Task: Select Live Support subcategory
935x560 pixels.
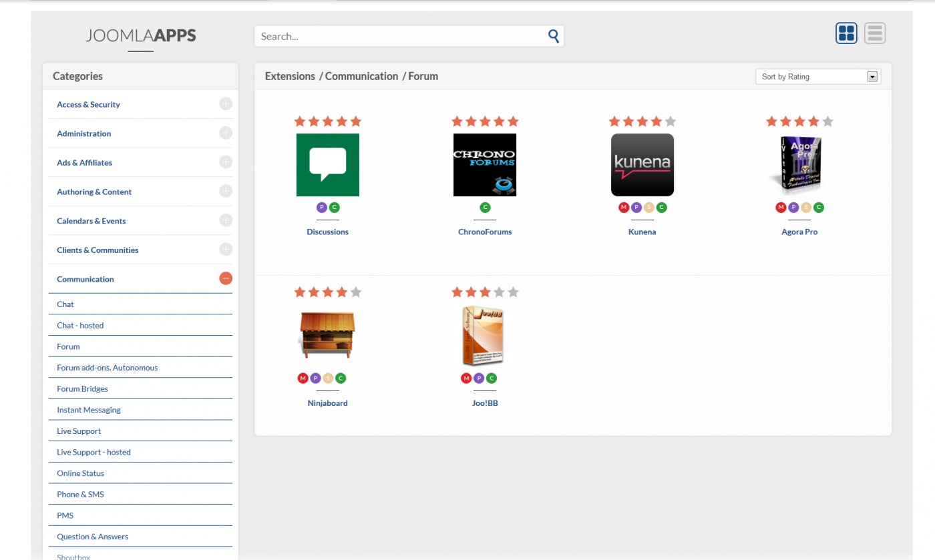Action: pos(79,431)
